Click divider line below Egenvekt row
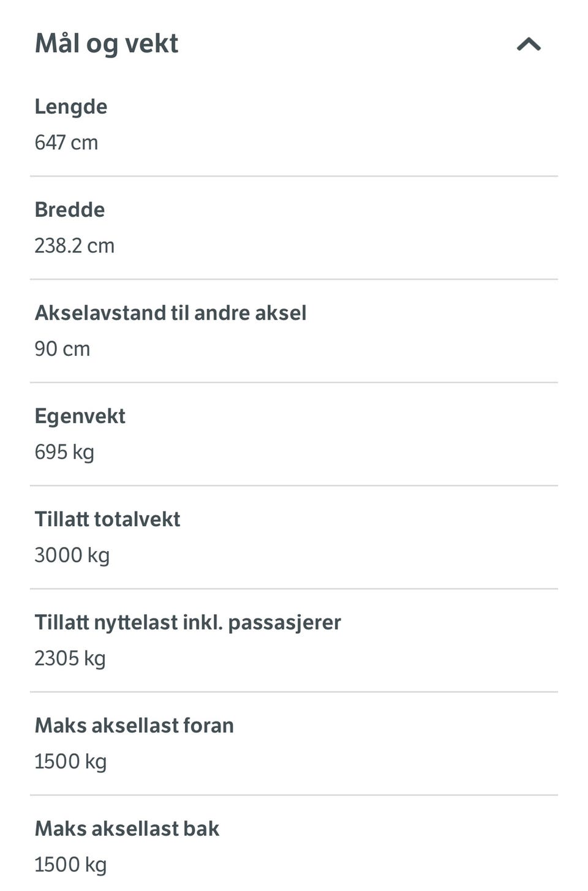Image resolution: width=588 pixels, height=891 pixels. click(x=294, y=486)
